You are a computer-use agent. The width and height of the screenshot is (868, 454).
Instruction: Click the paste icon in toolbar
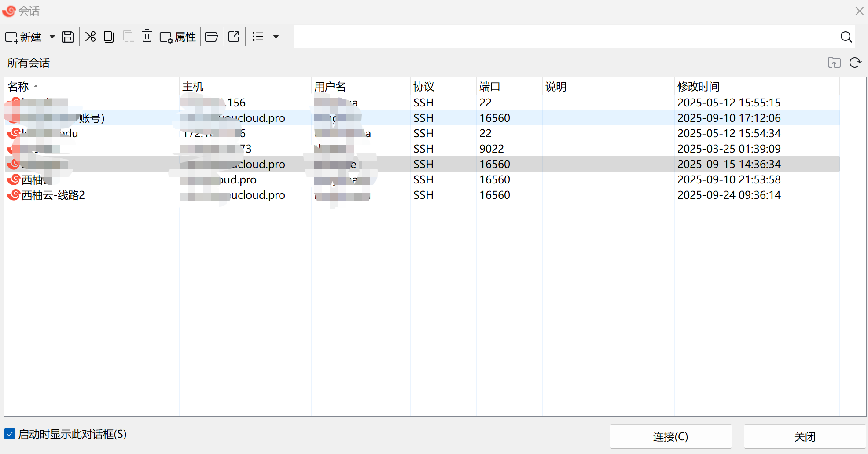pyautogui.click(x=128, y=37)
